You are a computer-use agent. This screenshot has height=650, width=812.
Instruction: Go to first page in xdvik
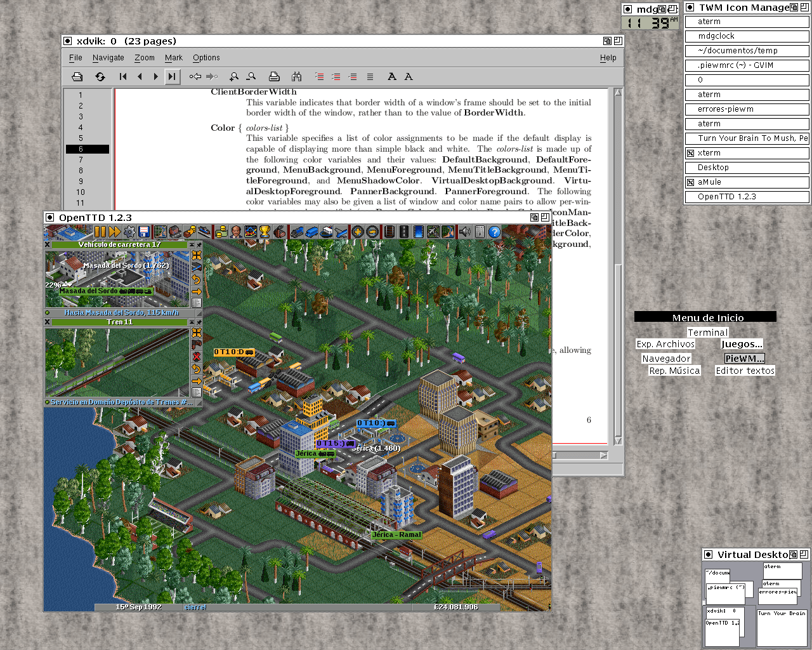point(123,77)
